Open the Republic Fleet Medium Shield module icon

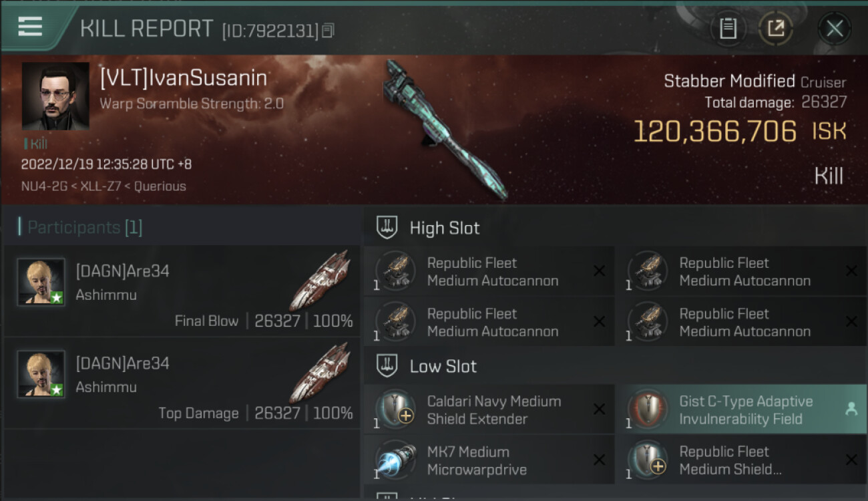point(647,460)
